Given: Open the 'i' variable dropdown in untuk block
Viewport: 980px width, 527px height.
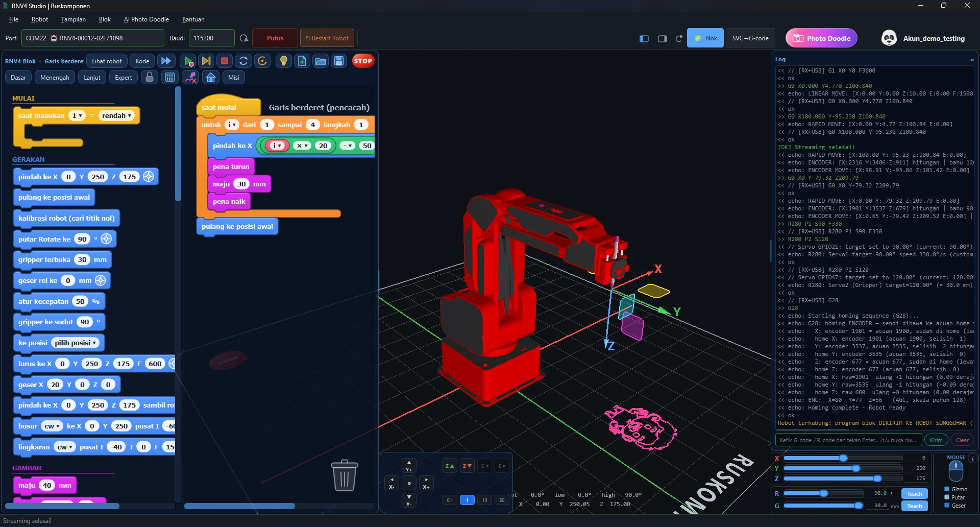Looking at the screenshot, I should [x=232, y=125].
